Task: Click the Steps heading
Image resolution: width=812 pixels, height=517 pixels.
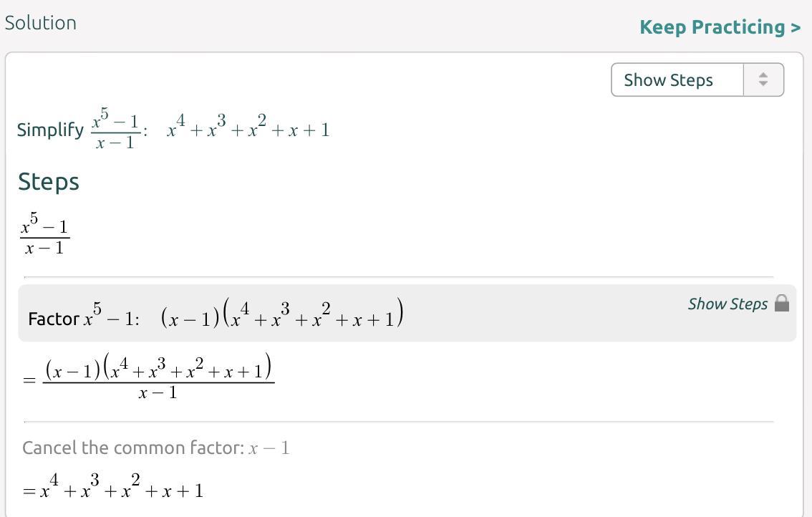Action: [49, 182]
